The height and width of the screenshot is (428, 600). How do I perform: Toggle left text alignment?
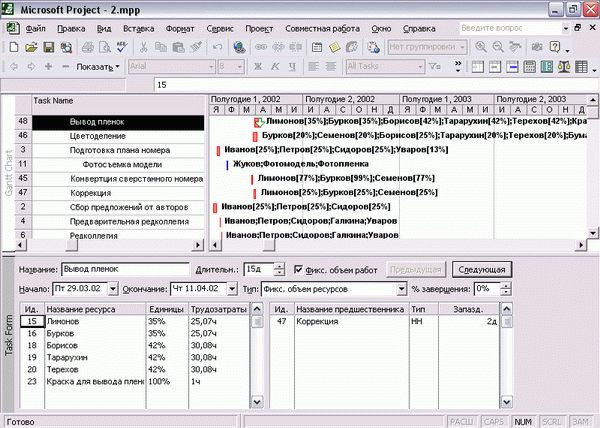[x=314, y=67]
